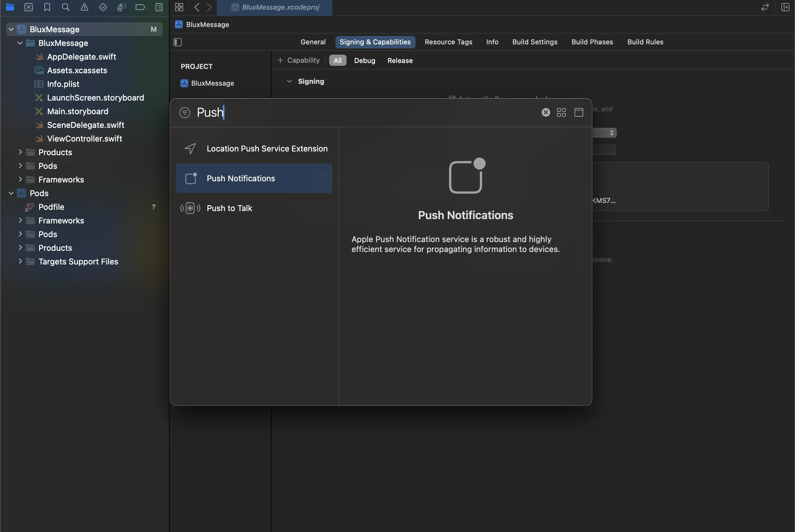Open the Build Settings tab
This screenshot has height=532, width=795.
[535, 42]
